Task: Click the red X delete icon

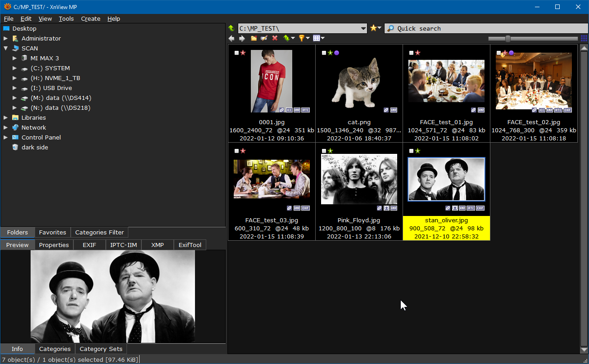Action: pyautogui.click(x=275, y=38)
